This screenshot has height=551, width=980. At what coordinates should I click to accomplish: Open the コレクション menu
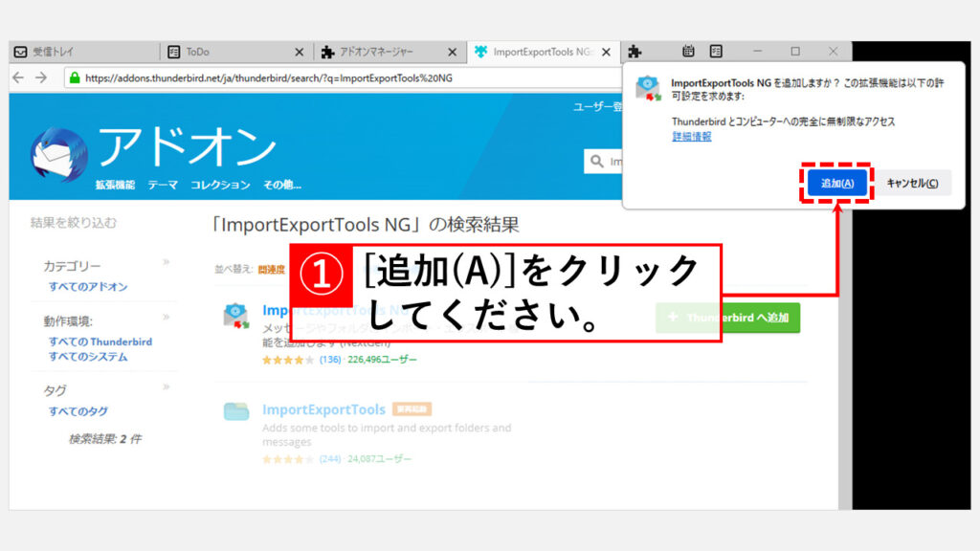click(x=220, y=185)
